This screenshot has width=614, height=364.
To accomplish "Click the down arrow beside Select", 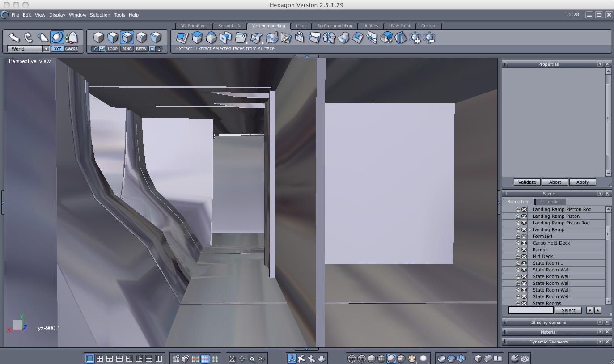I will (590, 310).
